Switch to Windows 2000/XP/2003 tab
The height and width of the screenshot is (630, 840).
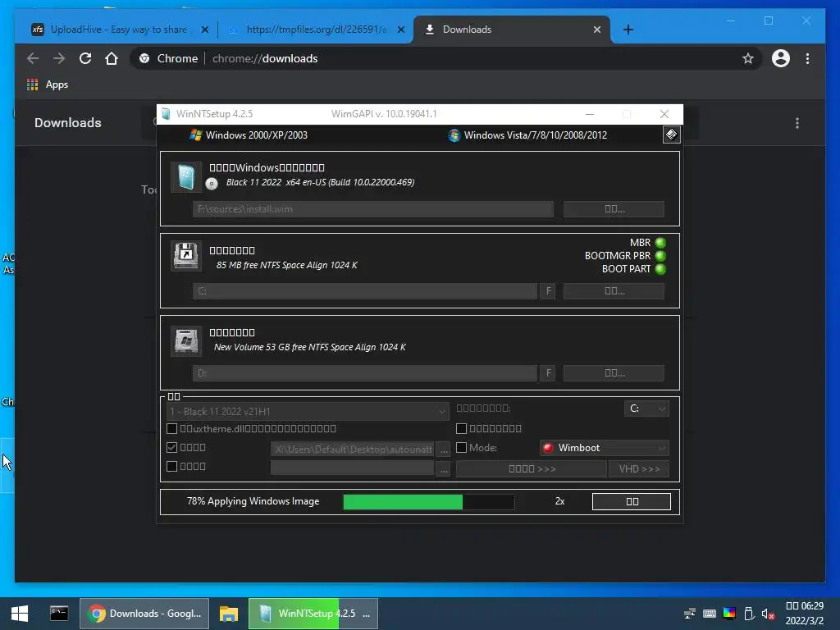(249, 135)
